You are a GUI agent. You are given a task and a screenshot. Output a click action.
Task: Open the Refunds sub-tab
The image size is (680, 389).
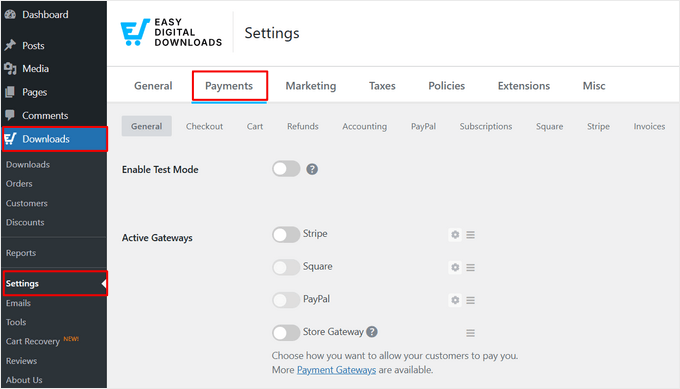point(303,126)
